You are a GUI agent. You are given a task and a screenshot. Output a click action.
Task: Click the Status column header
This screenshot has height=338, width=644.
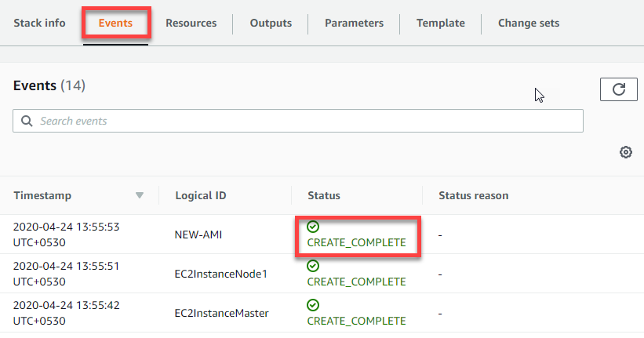click(x=324, y=195)
